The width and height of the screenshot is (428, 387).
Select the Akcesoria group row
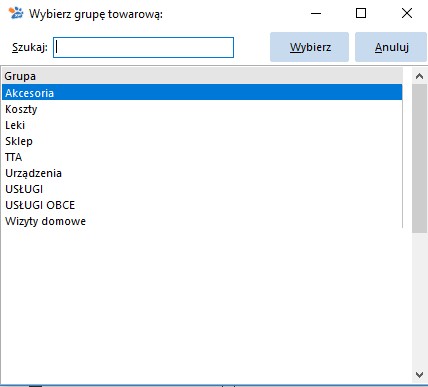(x=202, y=93)
